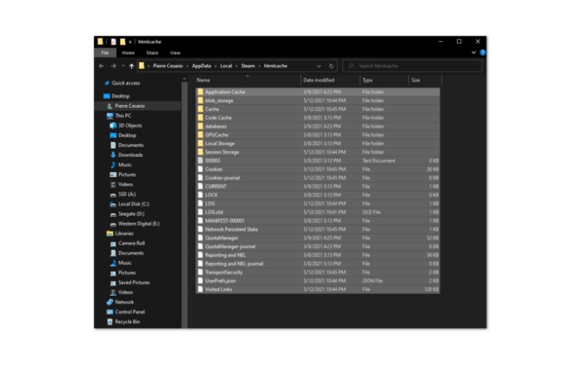
Task: Click Pierre Cesario in address path
Action: point(168,66)
